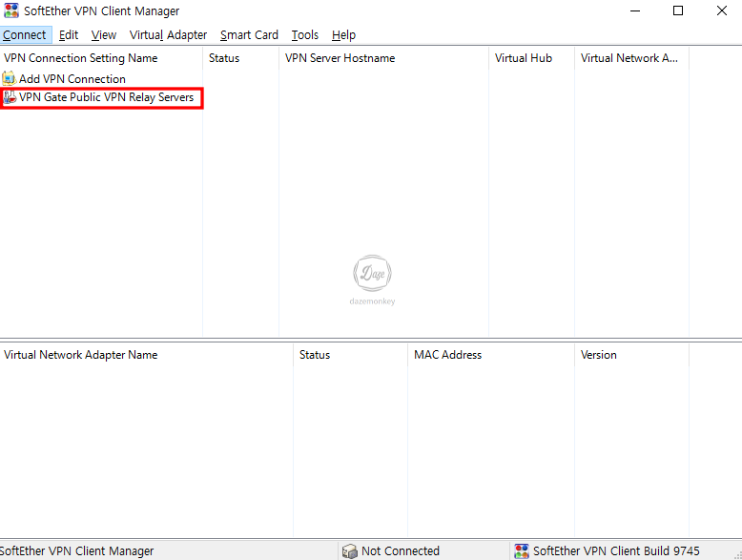Viewport: 742px width, 560px height.
Task: Select VPN Gate Public VPN Relay Servers text
Action: 107,97
